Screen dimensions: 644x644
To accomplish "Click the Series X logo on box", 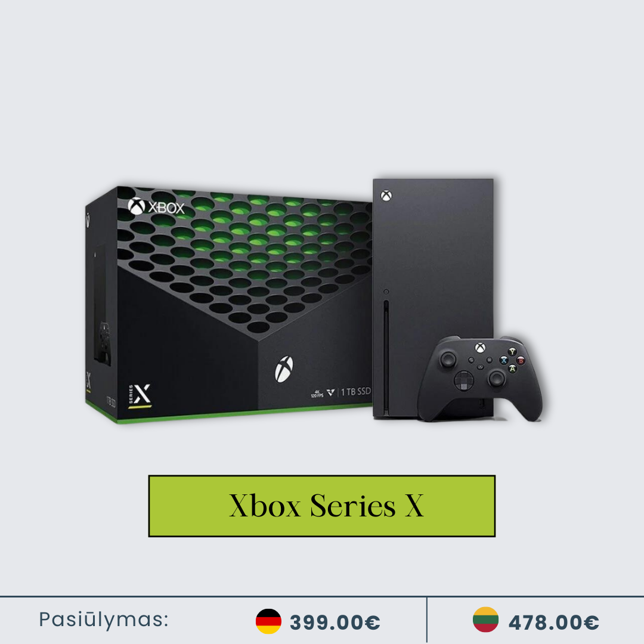I will tap(140, 395).
